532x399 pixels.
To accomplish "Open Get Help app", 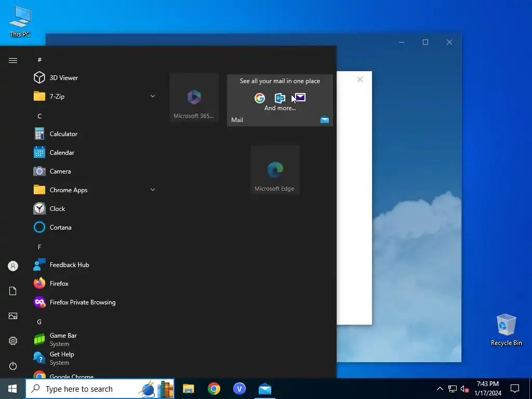I will pyautogui.click(x=95, y=358).
